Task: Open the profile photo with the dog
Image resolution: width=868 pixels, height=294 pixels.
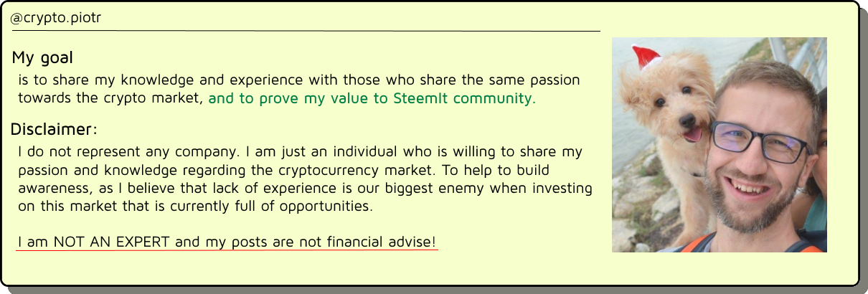Action: [719, 145]
